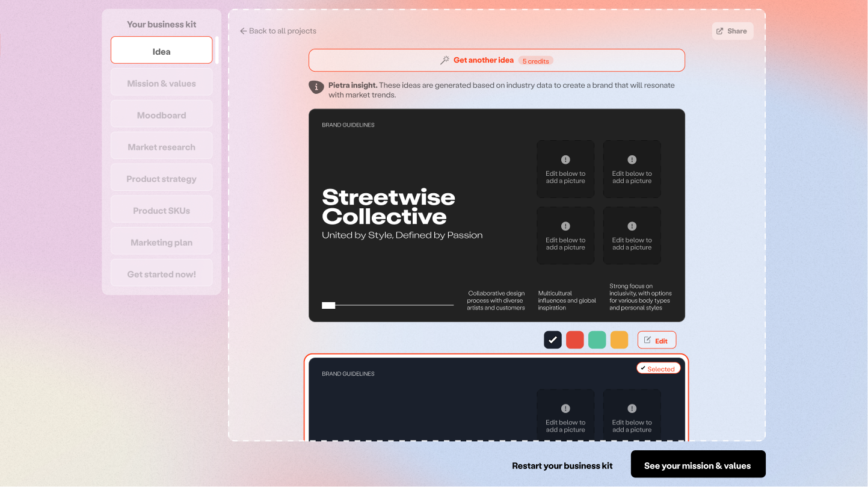Click the Selected badge on the lower card
Image resolution: width=868 pixels, height=487 pixels.
click(658, 368)
